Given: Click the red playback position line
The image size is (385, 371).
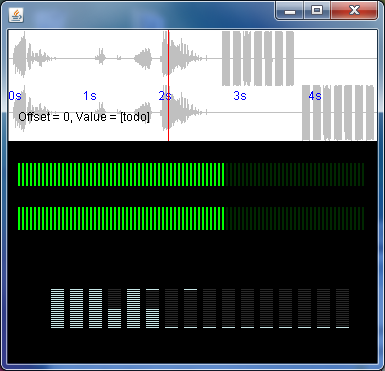Looking at the screenshot, I should click(x=169, y=85).
